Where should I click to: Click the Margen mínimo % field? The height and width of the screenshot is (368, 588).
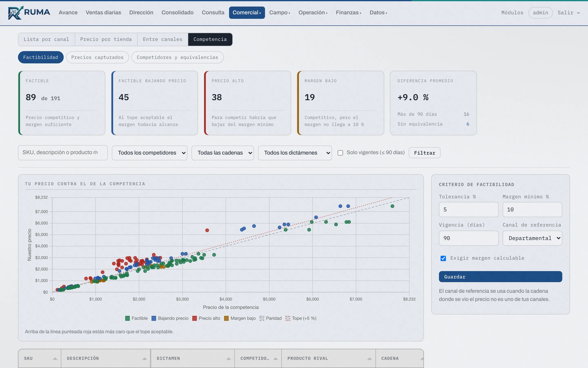tap(532, 210)
